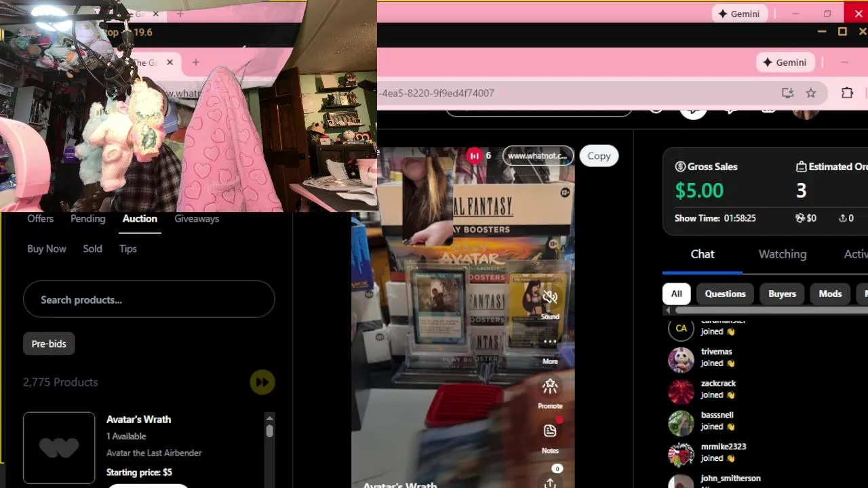
Task: Open Gemini in the front browser window
Action: coord(785,62)
